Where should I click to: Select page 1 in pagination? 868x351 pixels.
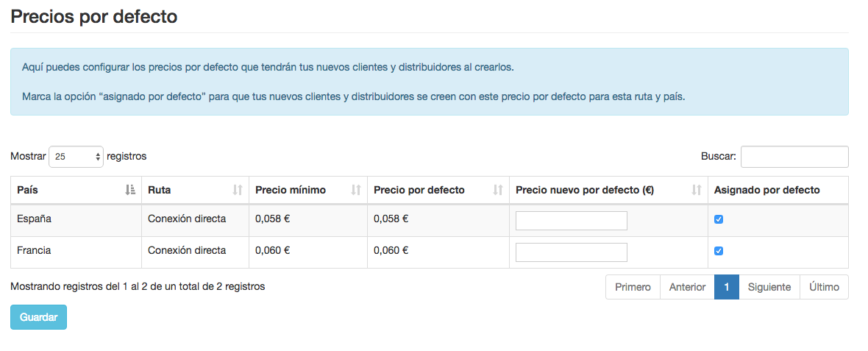point(726,287)
